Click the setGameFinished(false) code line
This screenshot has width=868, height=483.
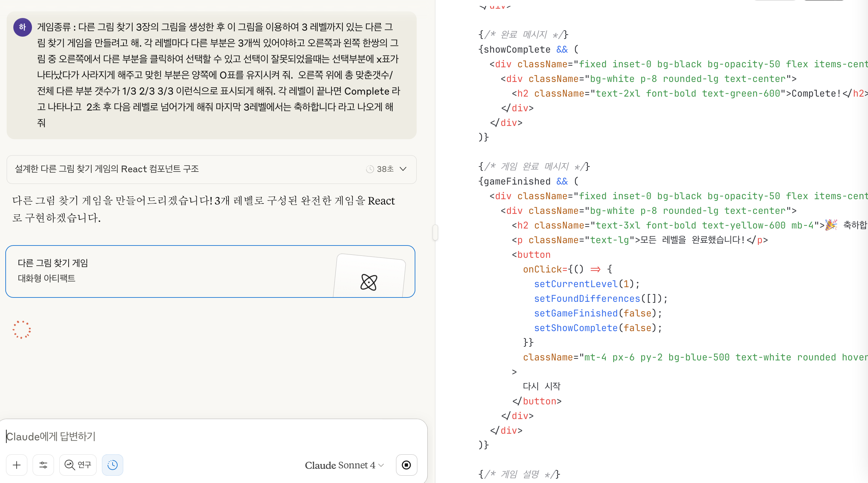598,313
